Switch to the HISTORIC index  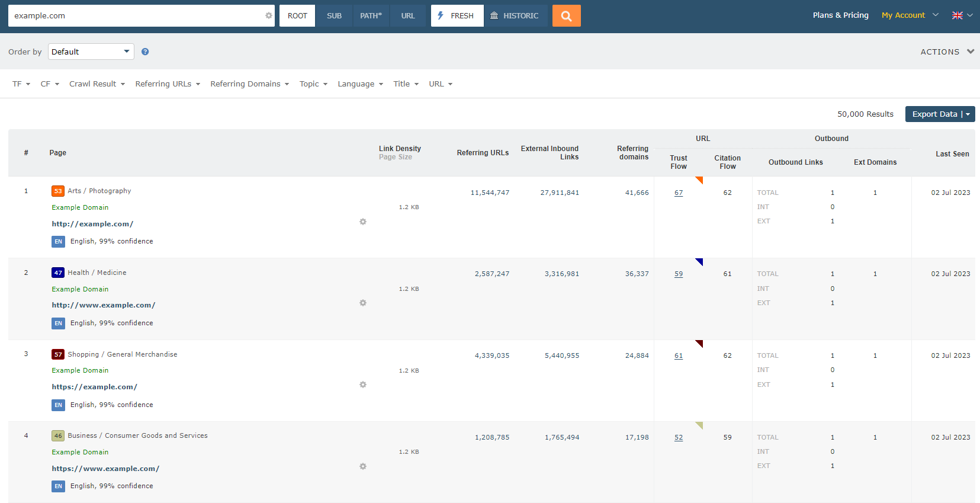pos(515,16)
